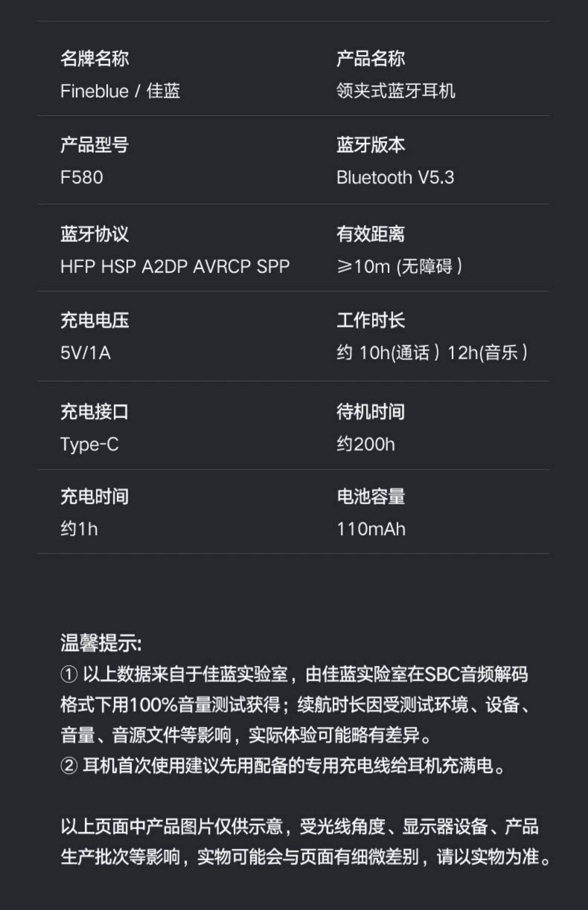Screen dimensions: 588x910
Task: Click the Type-C charging port value
Action: coord(89,444)
